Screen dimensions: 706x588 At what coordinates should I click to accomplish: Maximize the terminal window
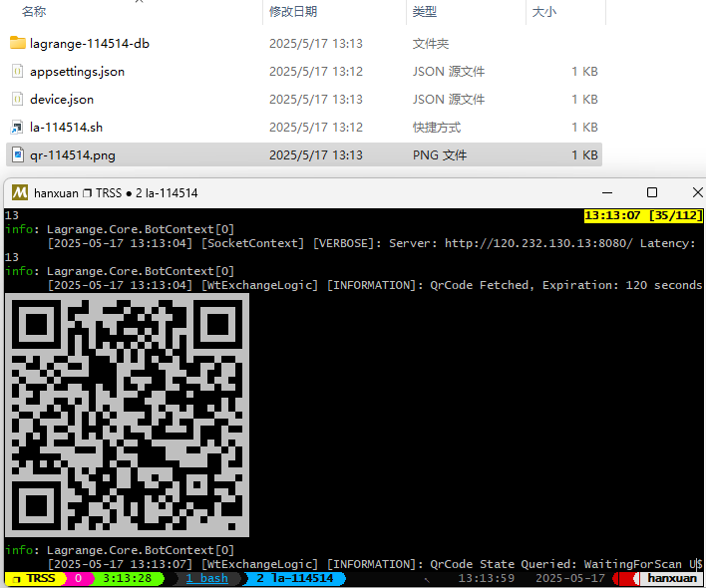[x=652, y=192]
